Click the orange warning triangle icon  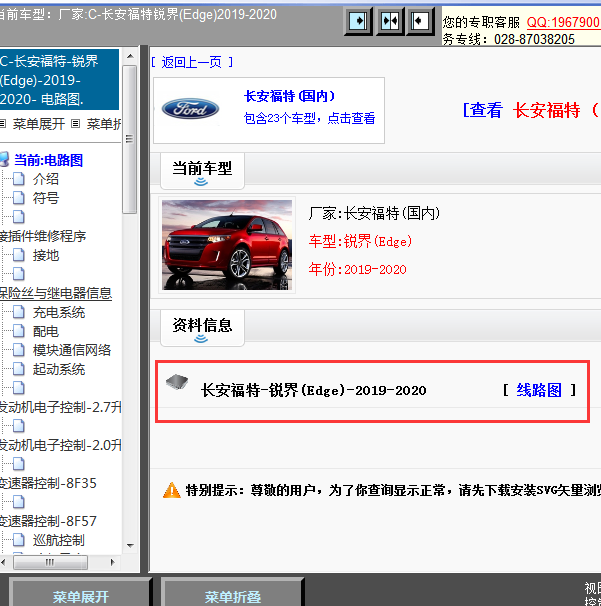point(172,490)
